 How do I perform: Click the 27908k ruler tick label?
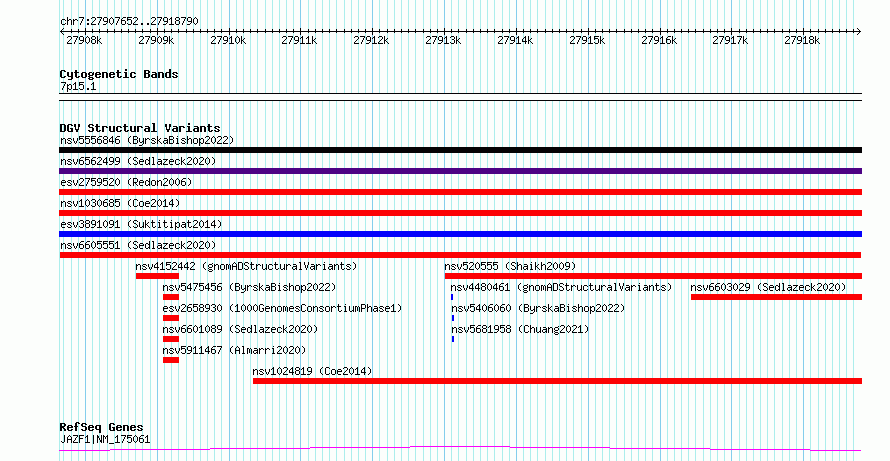(84, 41)
